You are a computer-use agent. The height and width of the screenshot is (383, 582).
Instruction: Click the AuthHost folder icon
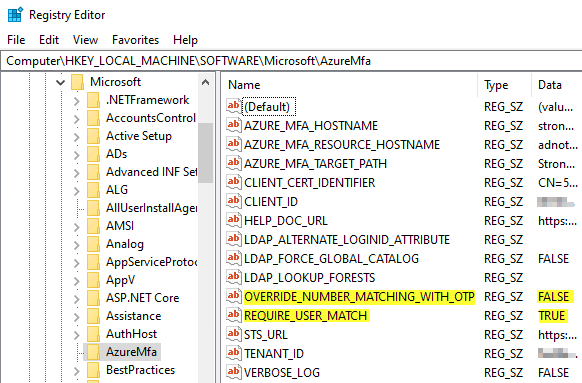click(94, 334)
